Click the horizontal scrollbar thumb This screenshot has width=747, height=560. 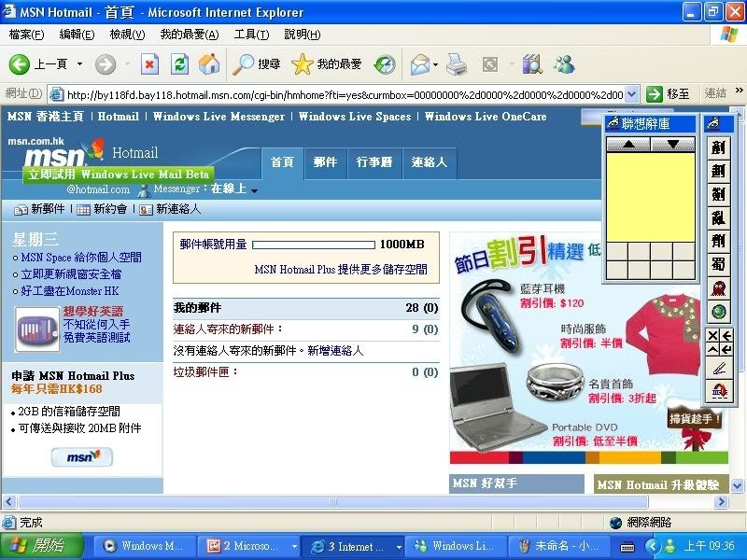(x=333, y=501)
